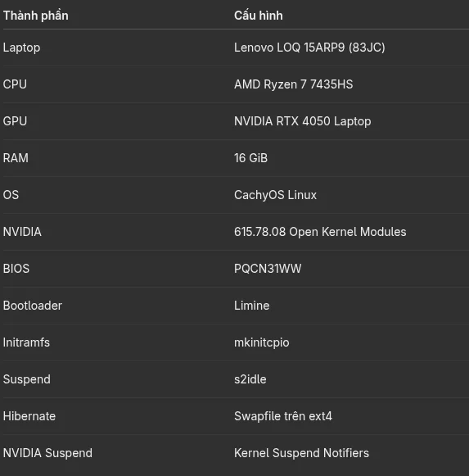Click the 'mkinitcpio' initramfs value
469x476 pixels.
coord(261,342)
